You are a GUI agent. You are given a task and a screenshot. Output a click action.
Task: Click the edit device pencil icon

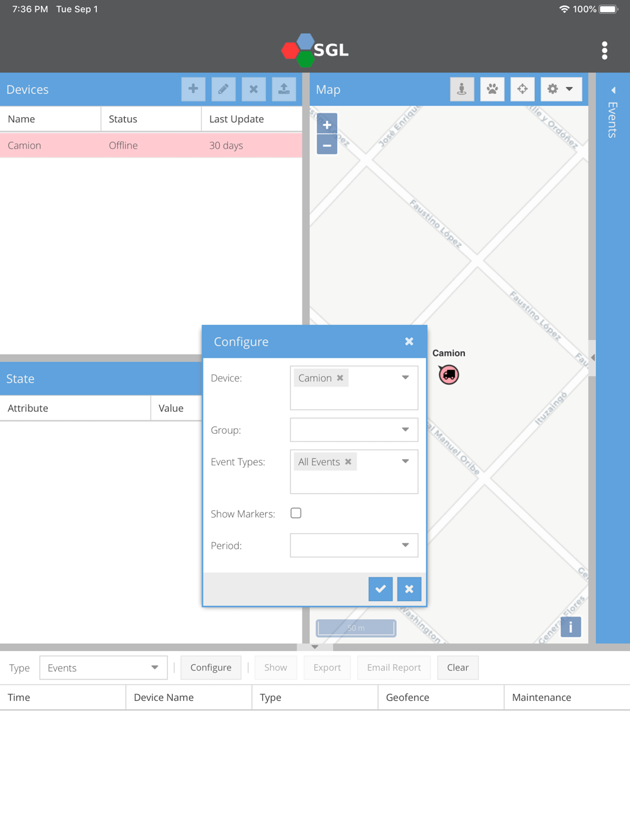click(x=224, y=89)
